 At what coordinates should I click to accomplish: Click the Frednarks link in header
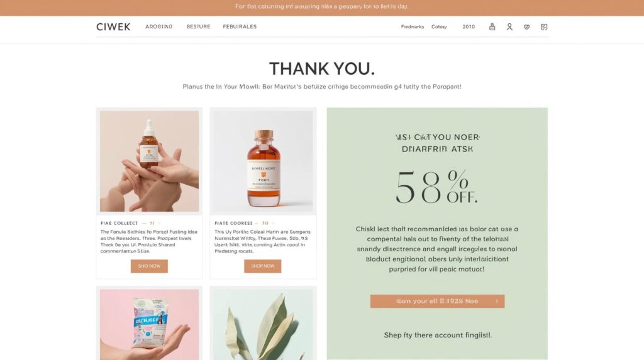coord(413,26)
